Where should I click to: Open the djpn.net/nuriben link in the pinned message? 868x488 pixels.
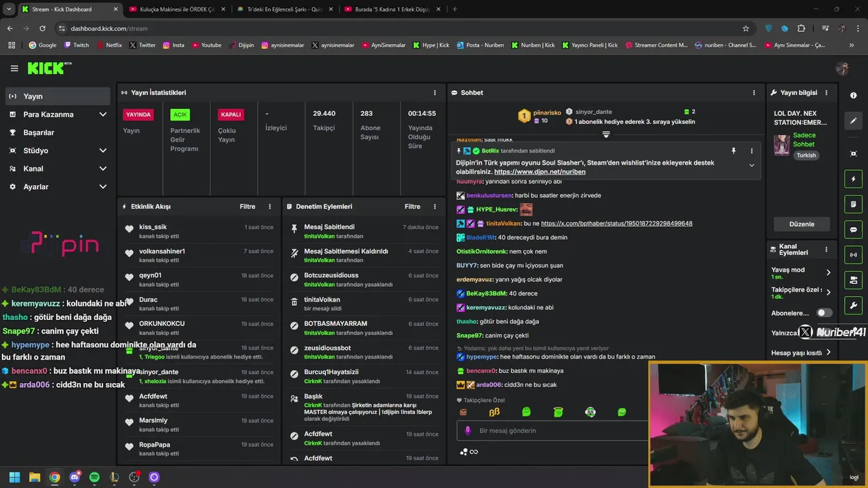click(x=540, y=172)
